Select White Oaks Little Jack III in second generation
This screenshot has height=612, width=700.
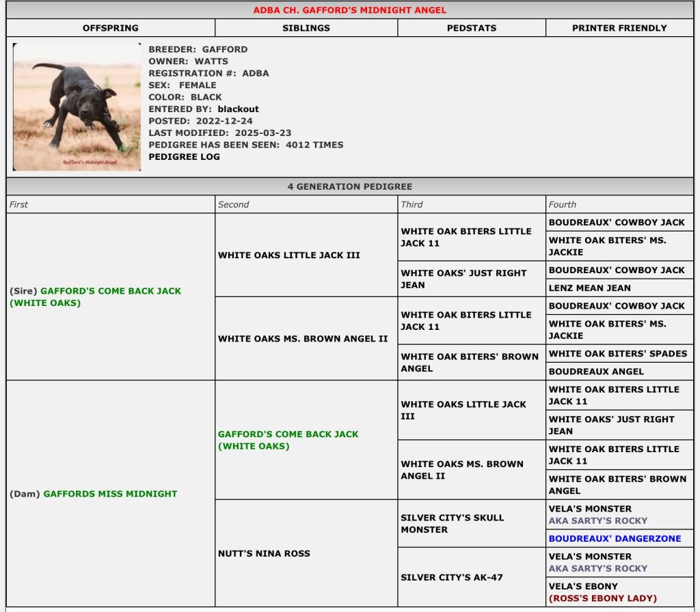pyautogui.click(x=288, y=255)
